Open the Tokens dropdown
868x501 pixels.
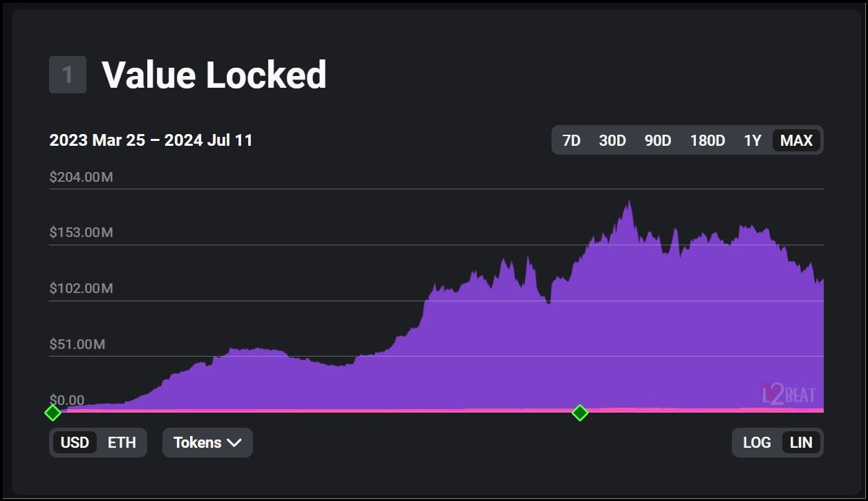click(x=207, y=443)
